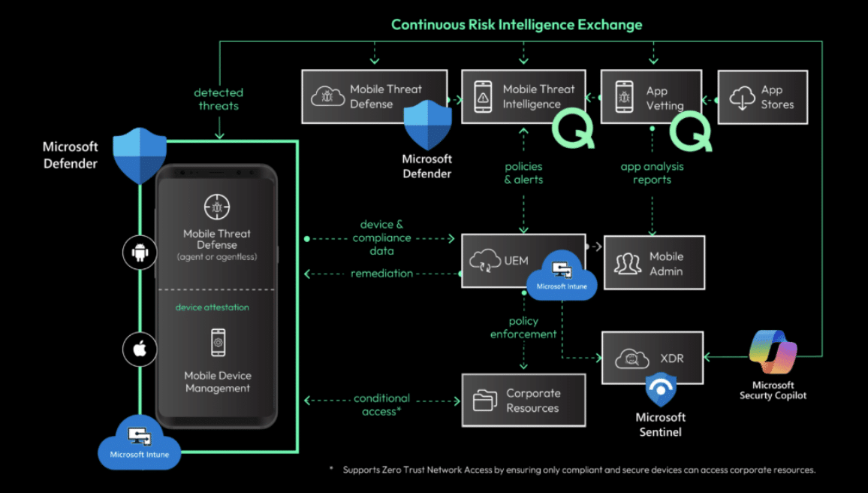Click the people icon in Mobile Admin box

point(628,264)
